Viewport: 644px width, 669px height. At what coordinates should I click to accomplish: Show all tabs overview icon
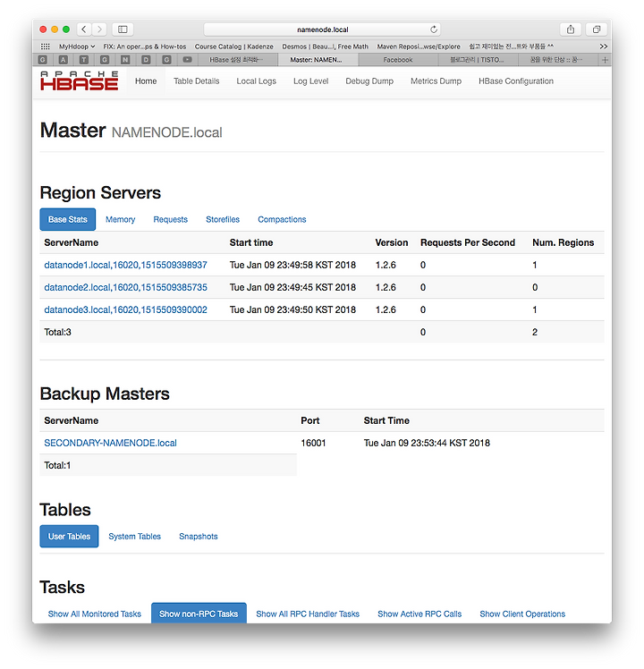pos(597,29)
